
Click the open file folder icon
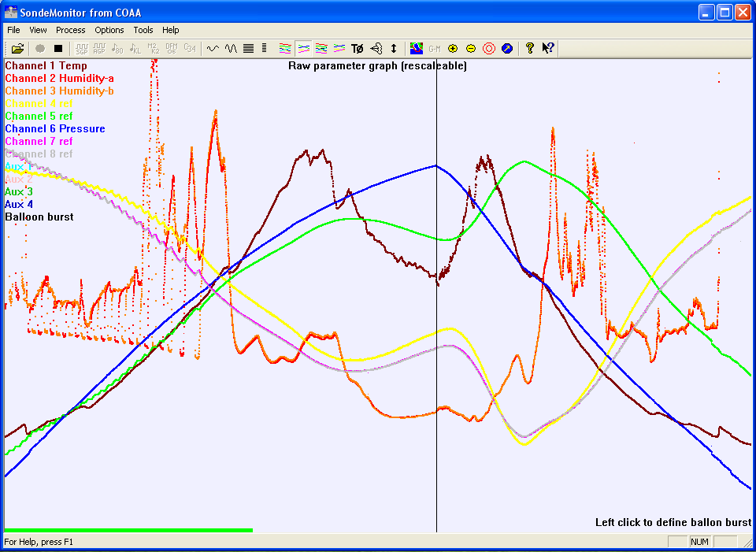pyautogui.click(x=17, y=48)
